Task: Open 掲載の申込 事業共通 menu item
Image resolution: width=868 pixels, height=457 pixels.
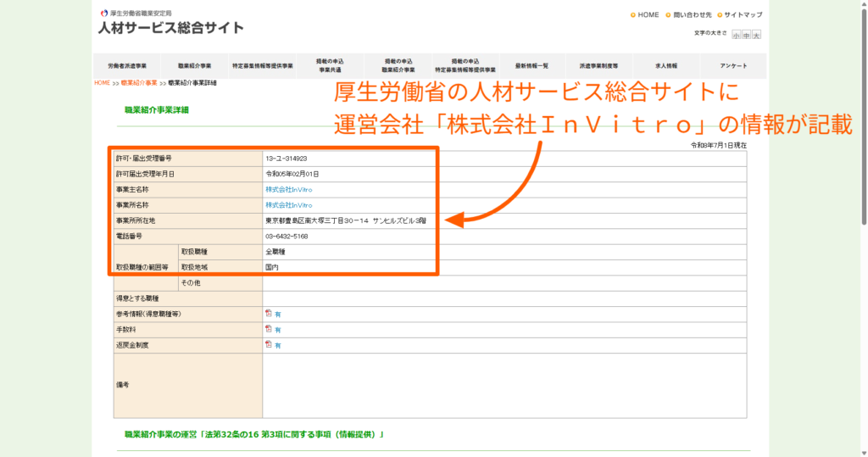Action: pos(330,66)
